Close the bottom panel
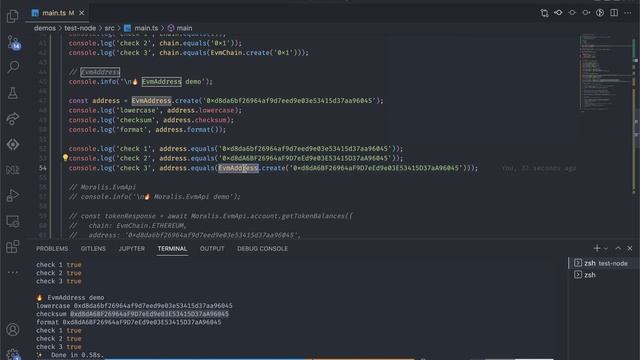Screen dimensions: 640x360 pyautogui.click(x=630, y=248)
